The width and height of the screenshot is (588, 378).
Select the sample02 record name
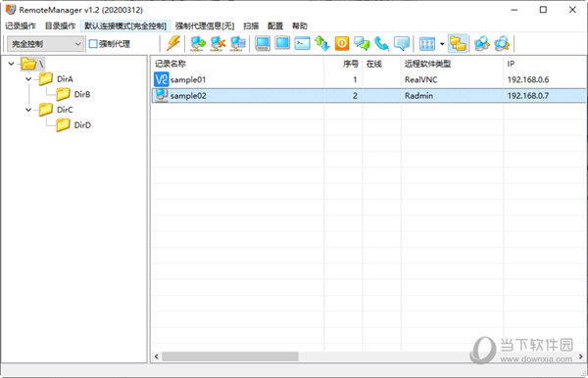[188, 96]
